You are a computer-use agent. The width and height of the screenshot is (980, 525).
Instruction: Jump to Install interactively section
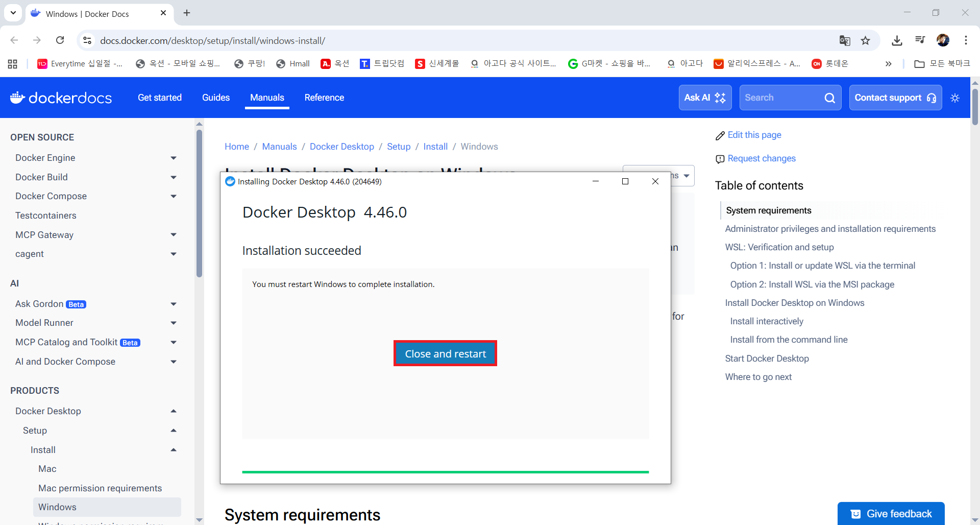point(767,321)
